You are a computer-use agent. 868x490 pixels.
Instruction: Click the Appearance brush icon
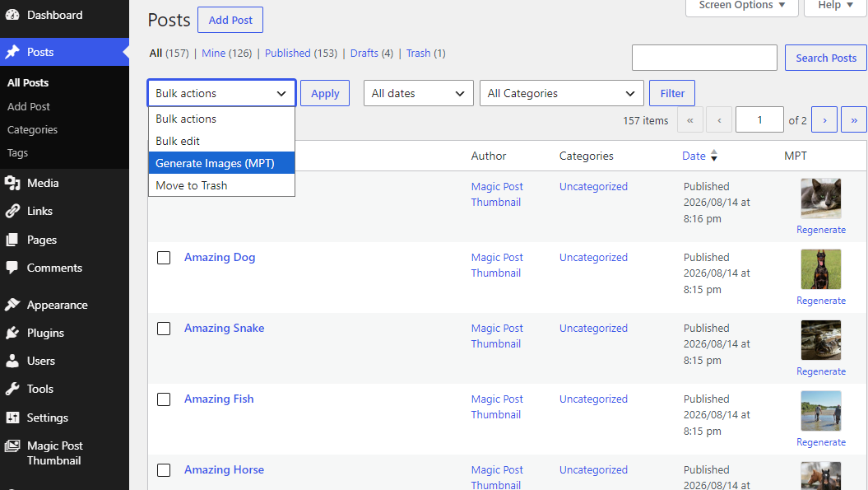tap(12, 305)
